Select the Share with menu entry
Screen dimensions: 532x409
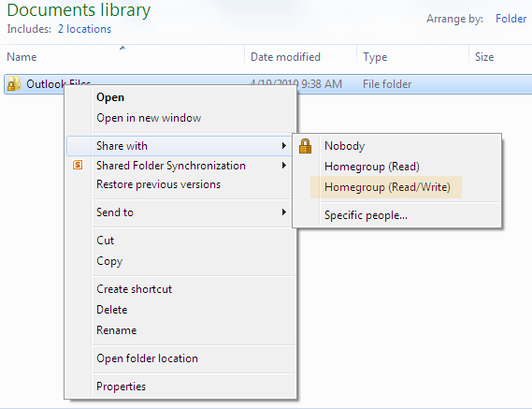pos(180,146)
